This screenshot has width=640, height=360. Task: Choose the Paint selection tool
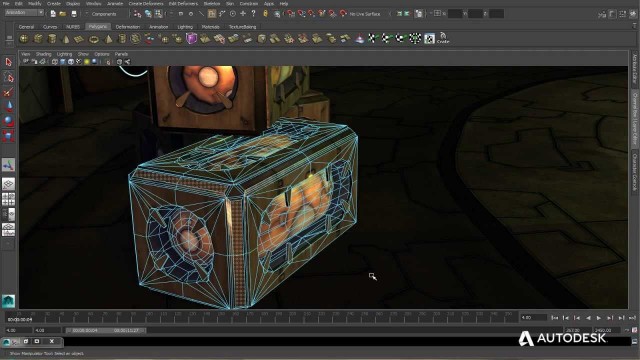pos(9,92)
